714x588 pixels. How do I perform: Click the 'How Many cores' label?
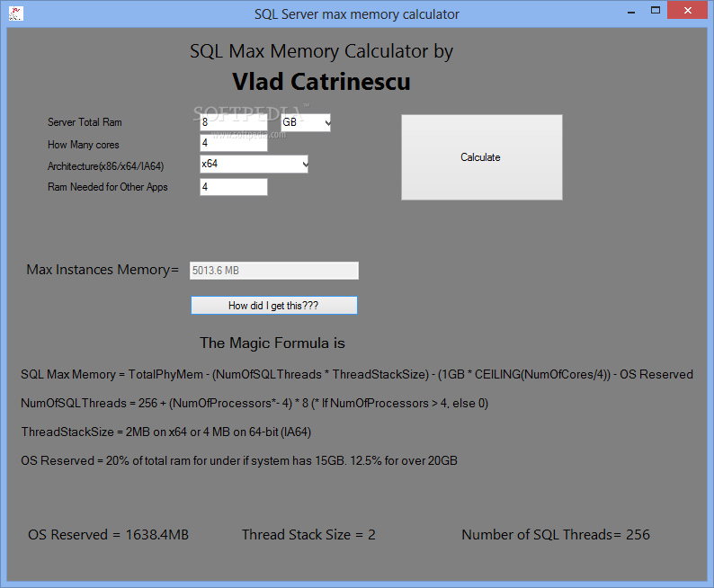[84, 145]
